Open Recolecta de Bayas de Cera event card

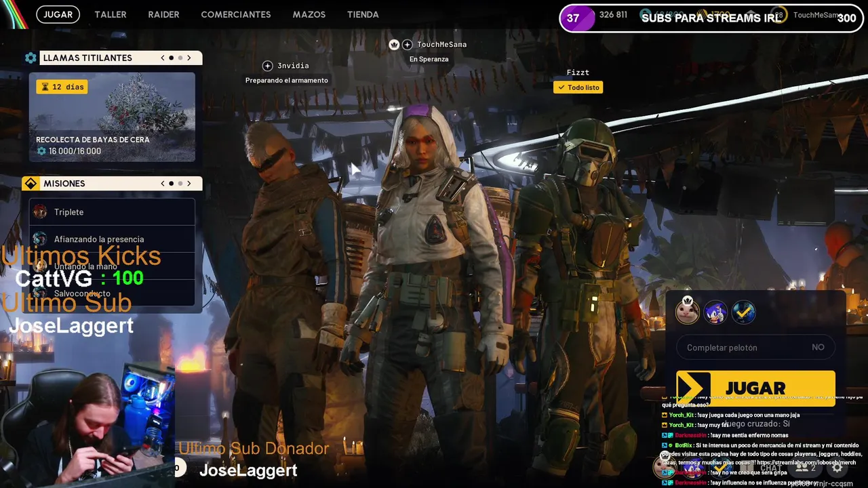pos(112,117)
